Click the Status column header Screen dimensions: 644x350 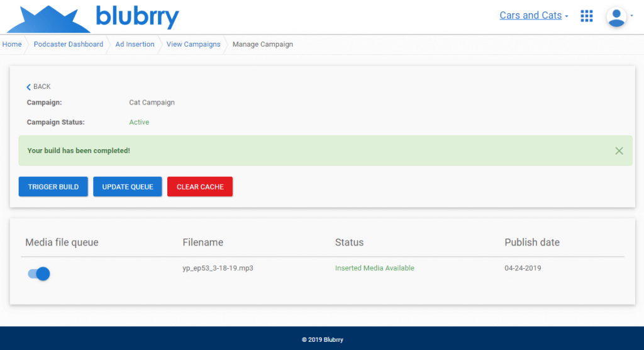point(349,242)
